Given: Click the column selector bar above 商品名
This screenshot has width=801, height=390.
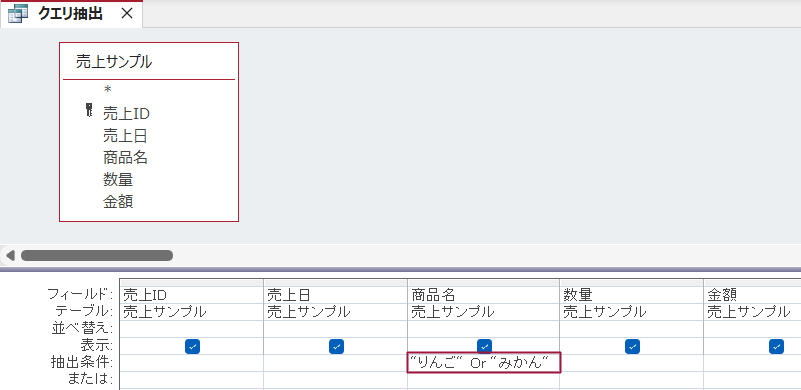Looking at the screenshot, I should pyautogui.click(x=484, y=283).
